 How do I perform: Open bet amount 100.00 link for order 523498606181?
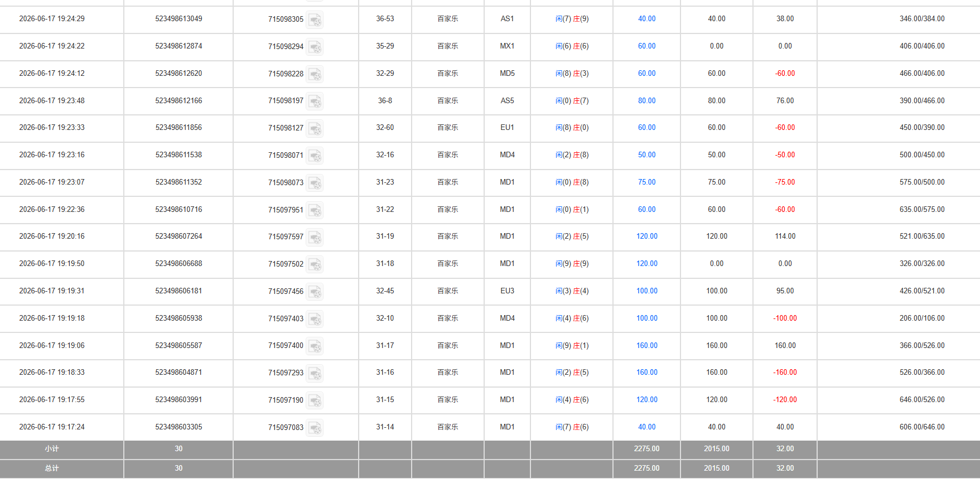[x=646, y=291]
